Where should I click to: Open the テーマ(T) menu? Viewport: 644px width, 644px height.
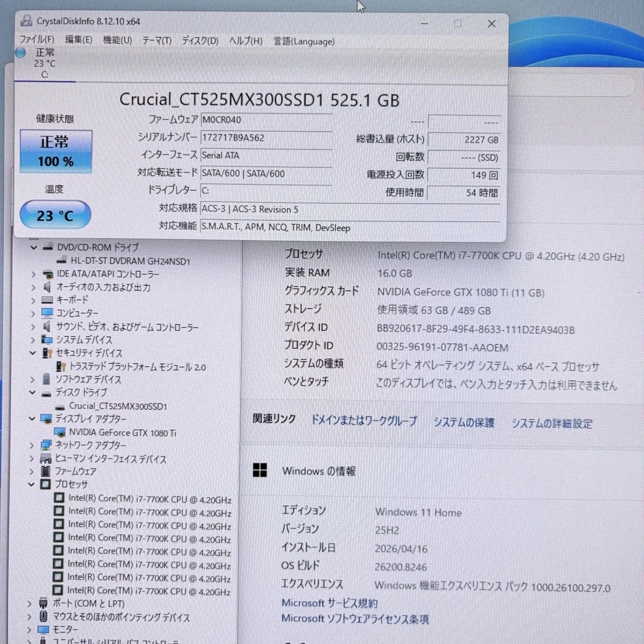pos(157,41)
